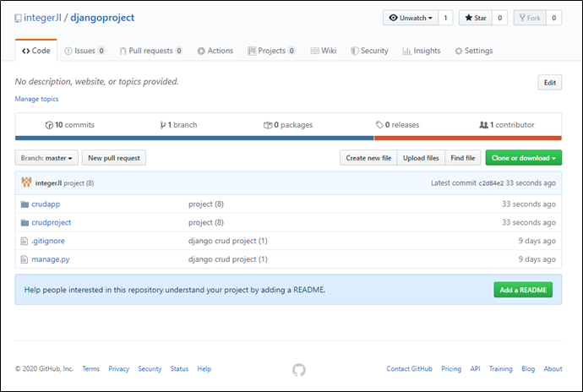Click the Projects board icon

tap(252, 51)
